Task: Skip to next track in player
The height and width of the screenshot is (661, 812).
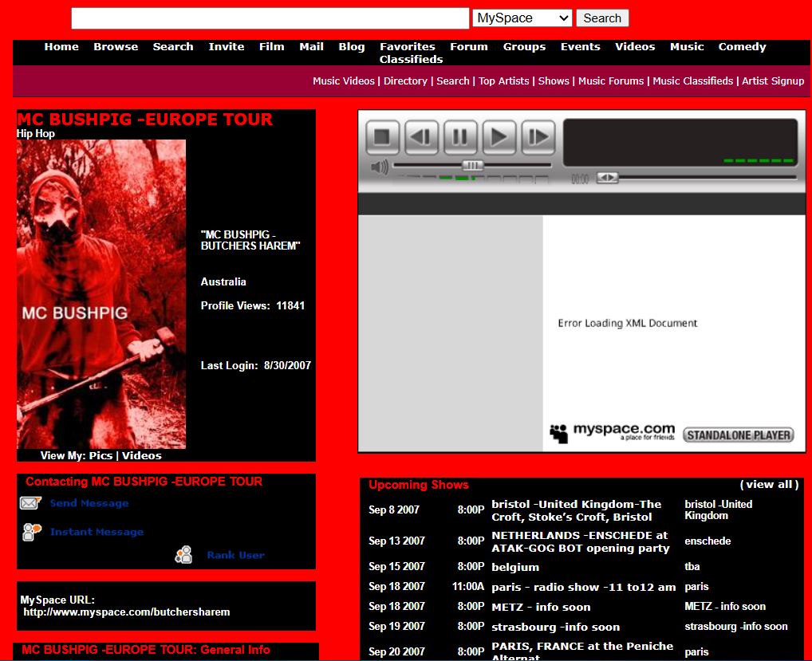Action: (538, 137)
